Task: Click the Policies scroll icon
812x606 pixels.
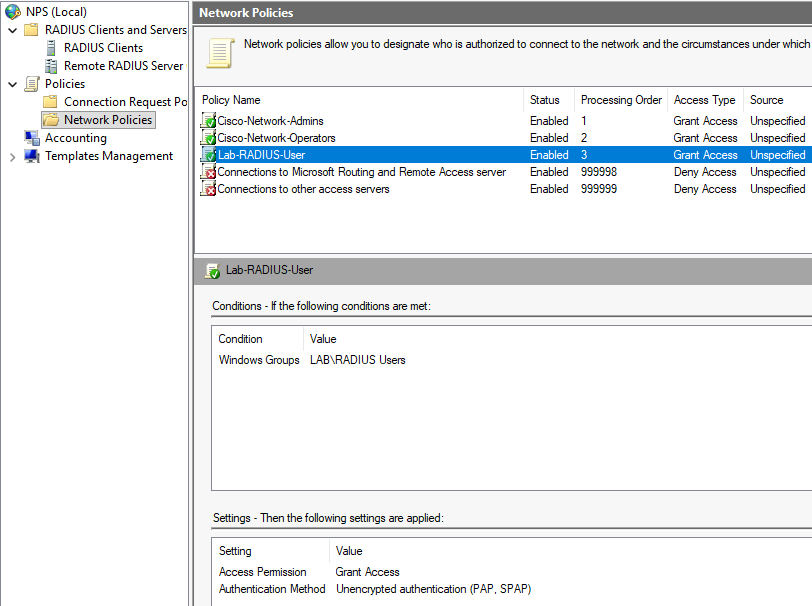Action: [x=32, y=84]
